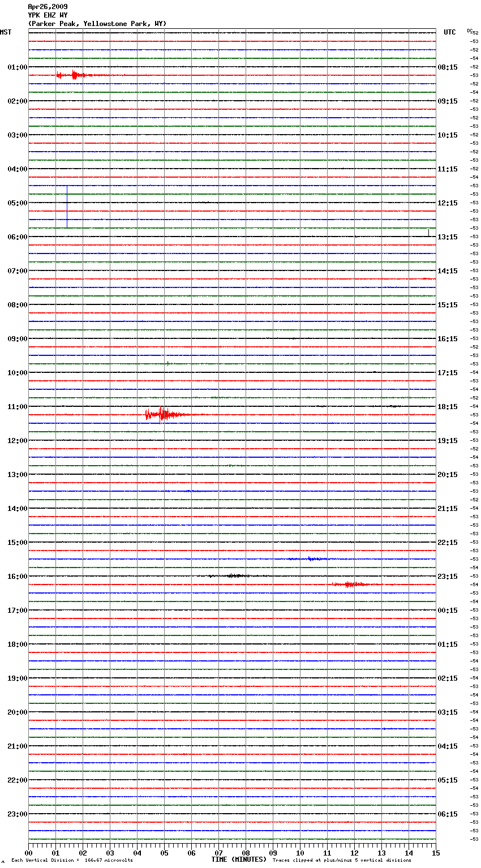Click the "20:00" MST time label
The height and width of the screenshot is (868, 481).
(18, 712)
